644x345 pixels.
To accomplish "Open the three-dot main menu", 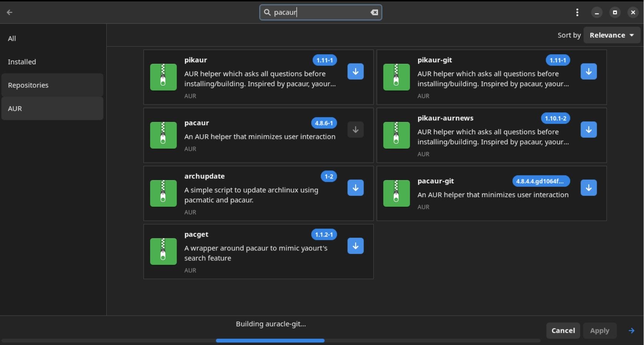I will click(x=577, y=12).
